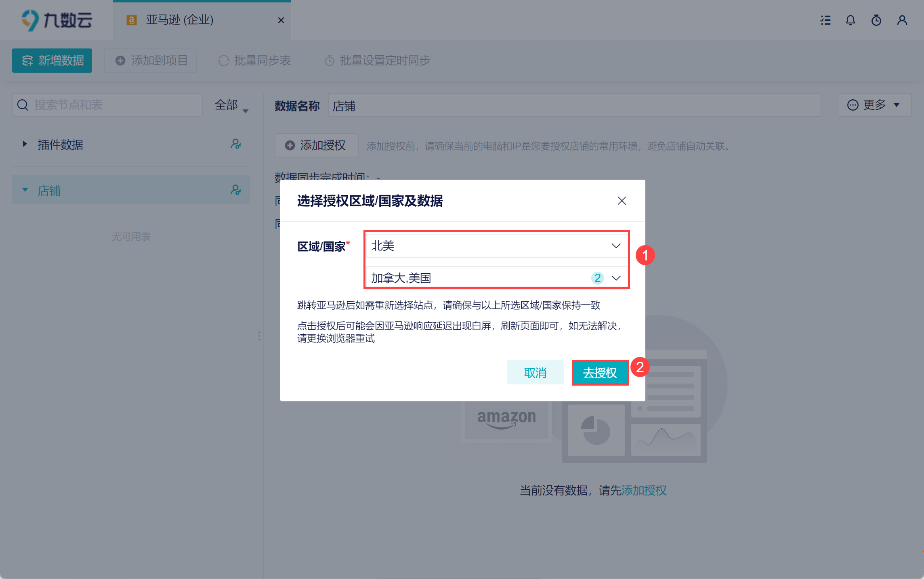Viewport: 924px width, 579px height.
Task: Open the task list icon in header
Action: tap(825, 20)
